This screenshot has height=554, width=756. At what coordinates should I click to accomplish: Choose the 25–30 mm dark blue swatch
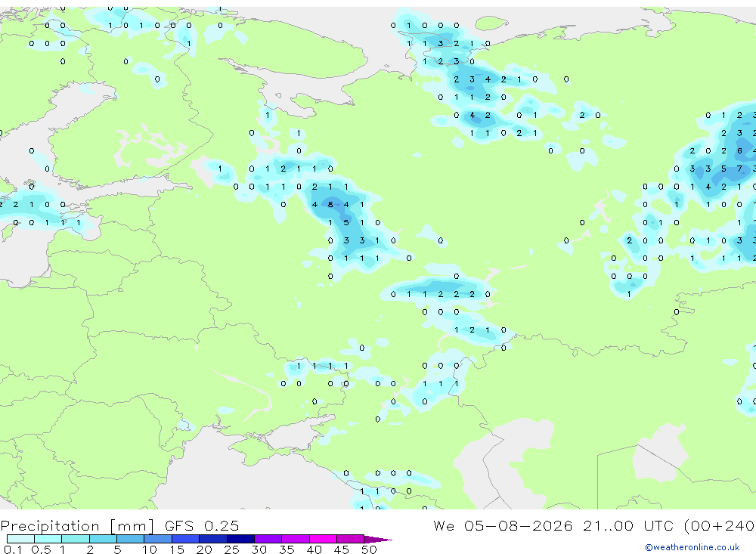point(240,539)
